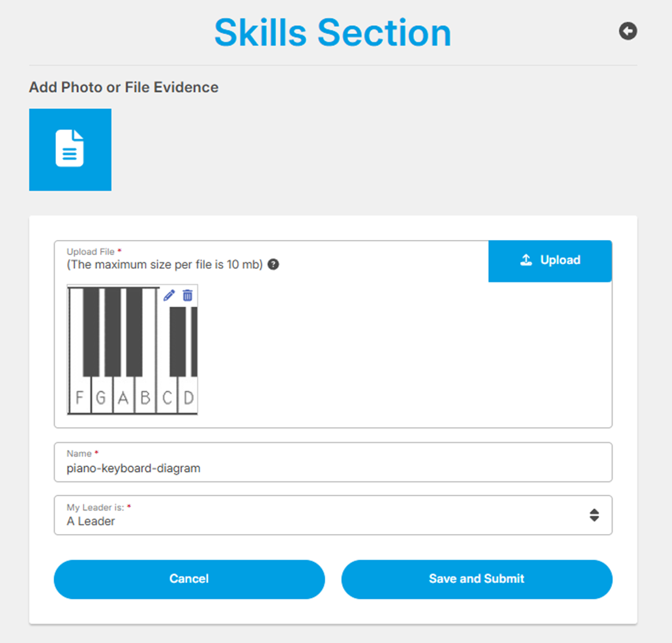Screen dimensions: 672x643
Task: Edit the uploaded piano image with the pencil
Action: 169,295
